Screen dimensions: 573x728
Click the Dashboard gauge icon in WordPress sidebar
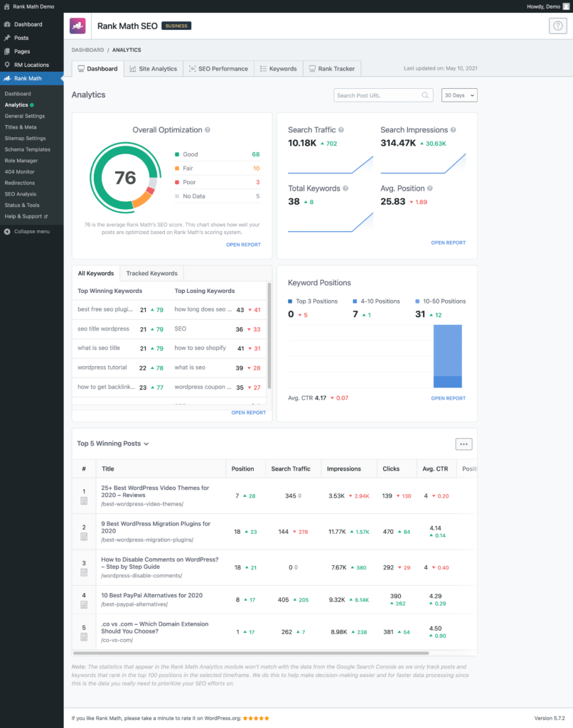tap(7, 24)
